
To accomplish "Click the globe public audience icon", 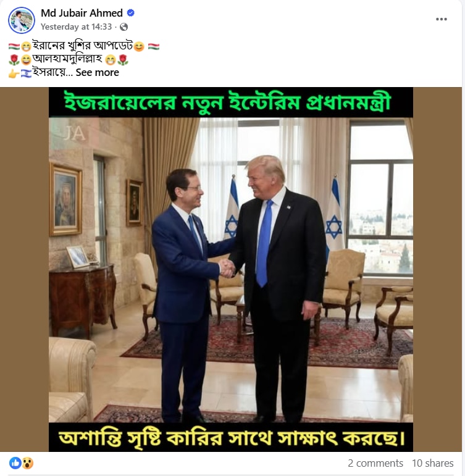I will (x=124, y=27).
